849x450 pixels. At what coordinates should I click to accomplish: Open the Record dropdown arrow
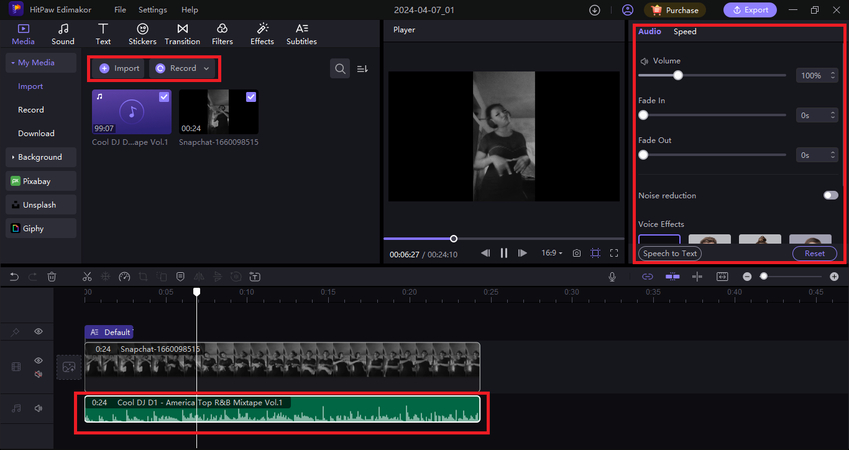click(x=206, y=68)
